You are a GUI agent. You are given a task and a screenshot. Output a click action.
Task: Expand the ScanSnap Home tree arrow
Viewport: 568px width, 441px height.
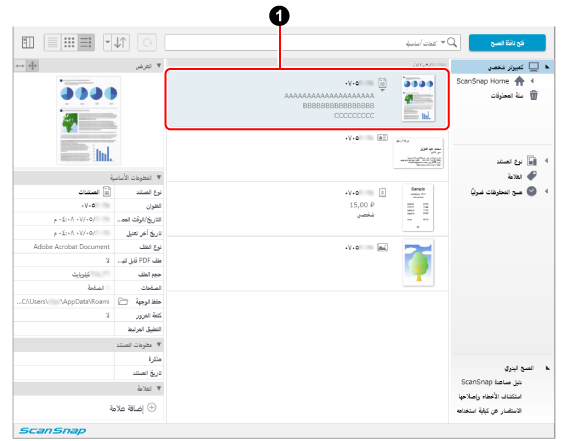tap(532, 81)
